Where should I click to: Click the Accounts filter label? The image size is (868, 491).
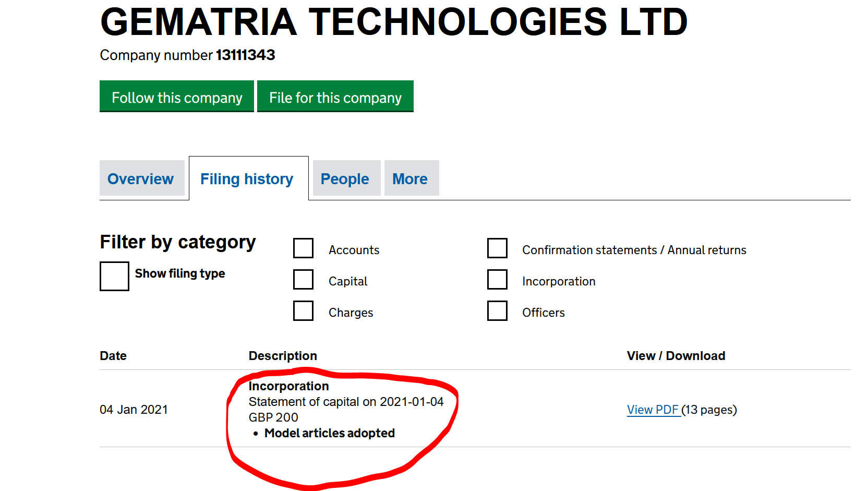354,250
